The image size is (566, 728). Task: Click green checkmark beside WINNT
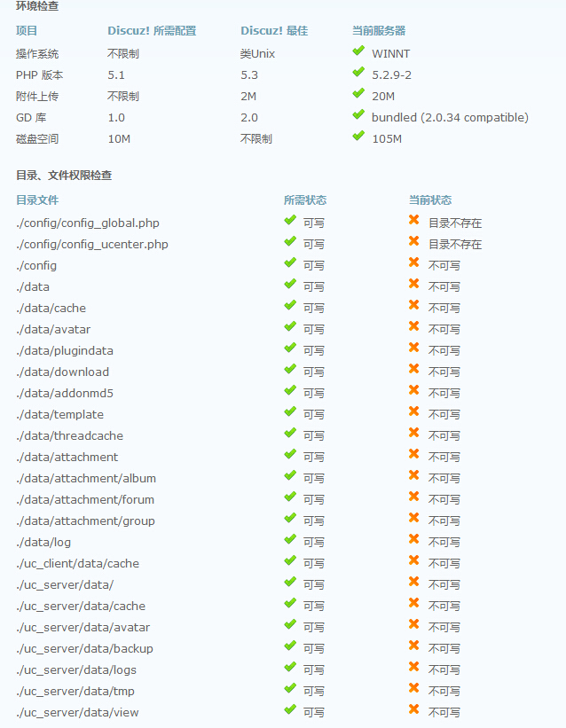point(358,51)
